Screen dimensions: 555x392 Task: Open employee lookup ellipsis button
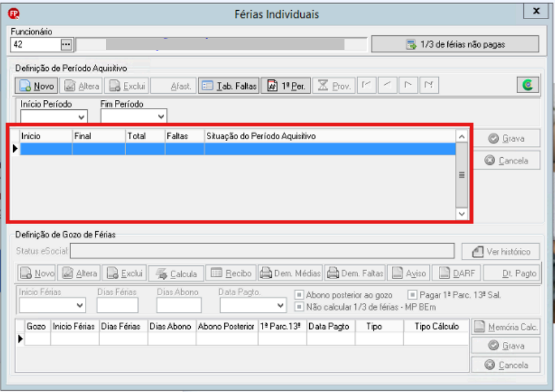[x=66, y=45]
